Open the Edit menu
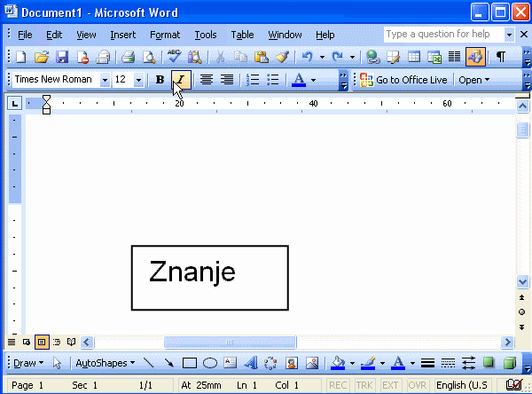 click(54, 35)
